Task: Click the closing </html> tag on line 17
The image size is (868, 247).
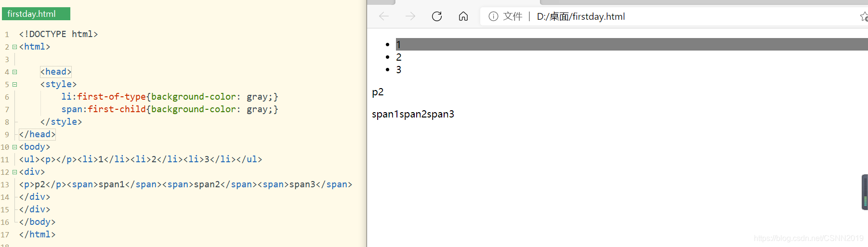Action: click(x=37, y=234)
